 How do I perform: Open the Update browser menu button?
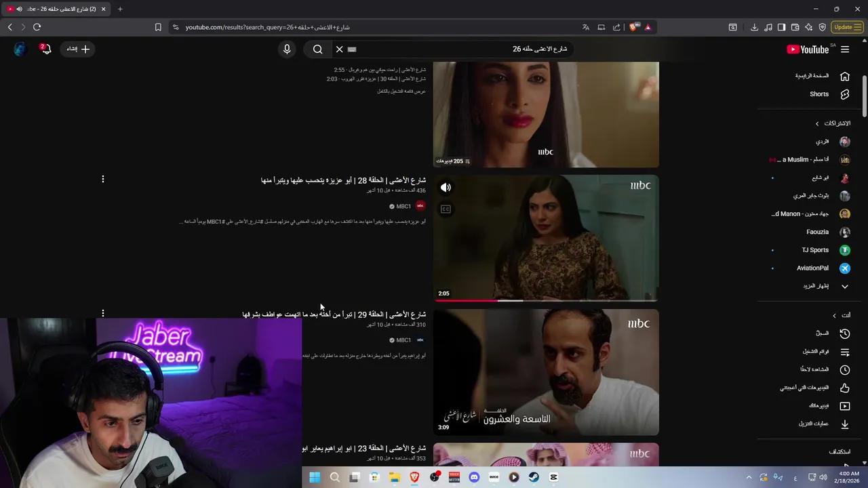(x=846, y=27)
